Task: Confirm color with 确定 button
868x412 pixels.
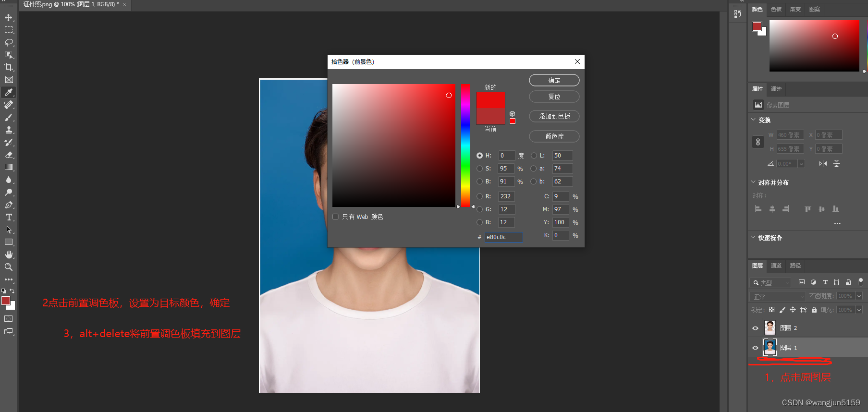Action: click(554, 80)
